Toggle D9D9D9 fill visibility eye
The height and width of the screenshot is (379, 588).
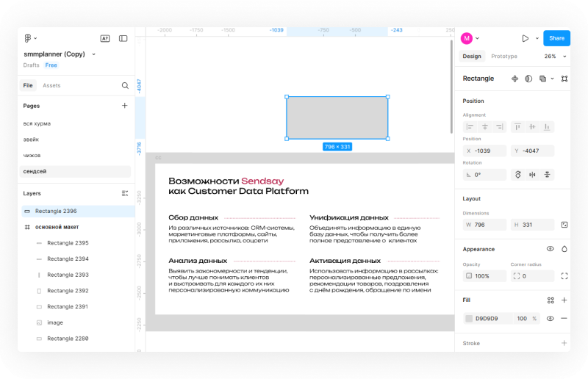550,318
